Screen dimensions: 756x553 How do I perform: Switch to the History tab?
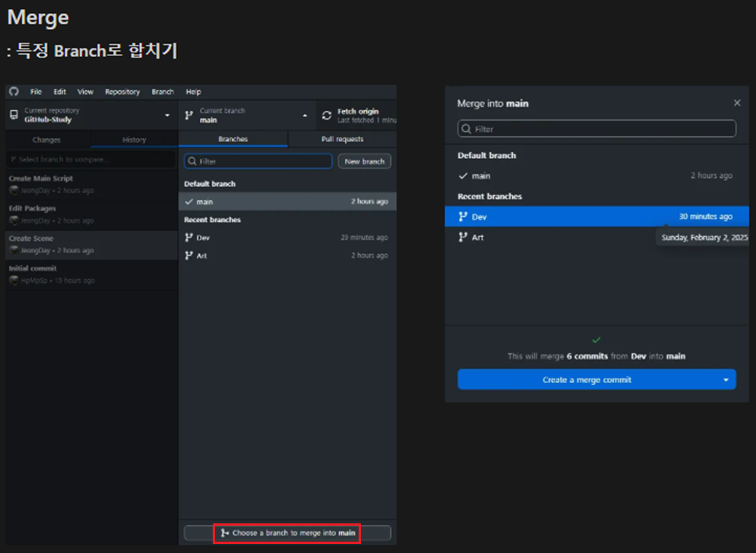pos(134,139)
